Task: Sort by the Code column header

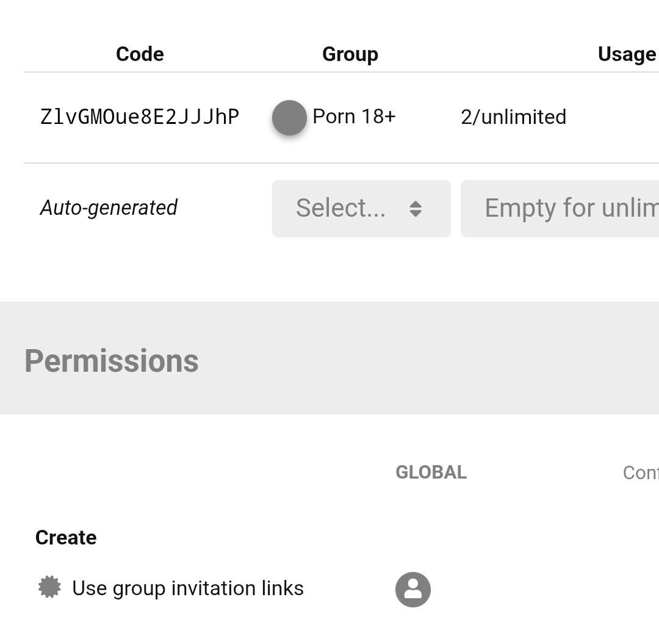Action: coord(140,54)
